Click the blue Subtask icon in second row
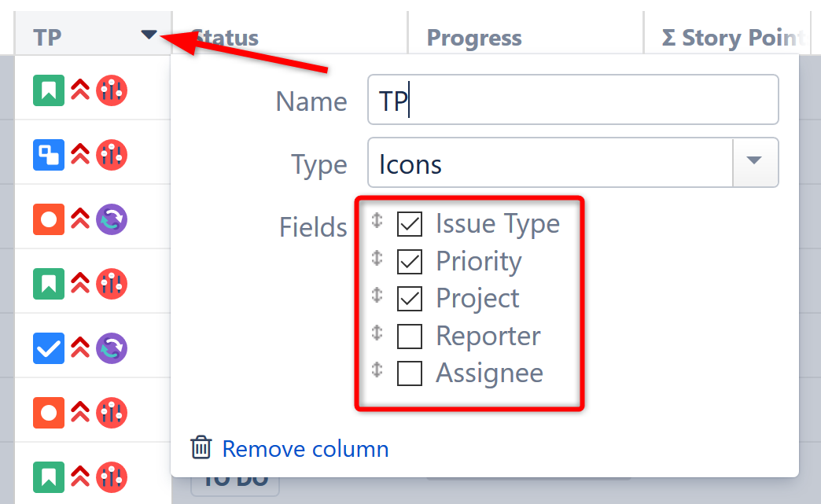The width and height of the screenshot is (821, 504). point(48,155)
